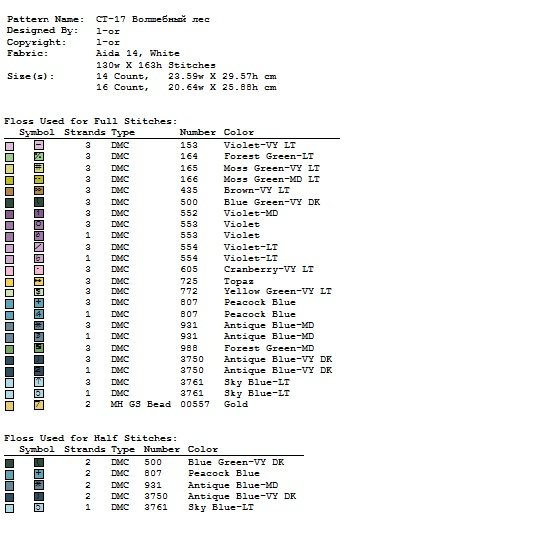Select Half Stitches symbol icon for 3750
This screenshot has height=550, width=547.
point(39,497)
